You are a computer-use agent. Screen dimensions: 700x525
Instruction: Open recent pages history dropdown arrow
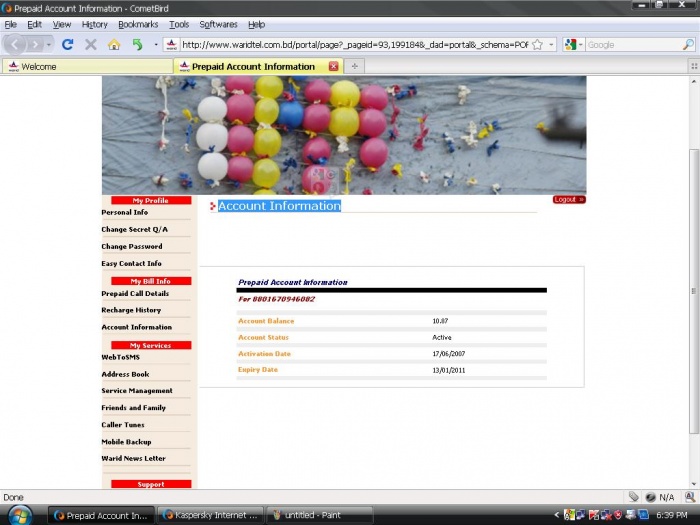coord(49,45)
